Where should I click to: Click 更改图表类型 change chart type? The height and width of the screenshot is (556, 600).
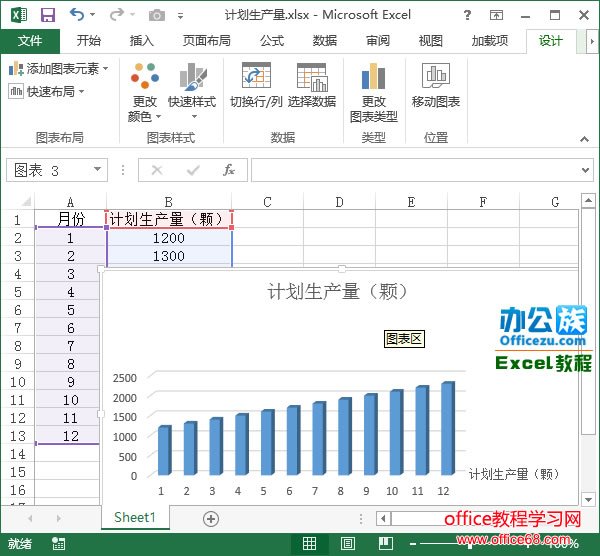[x=374, y=92]
